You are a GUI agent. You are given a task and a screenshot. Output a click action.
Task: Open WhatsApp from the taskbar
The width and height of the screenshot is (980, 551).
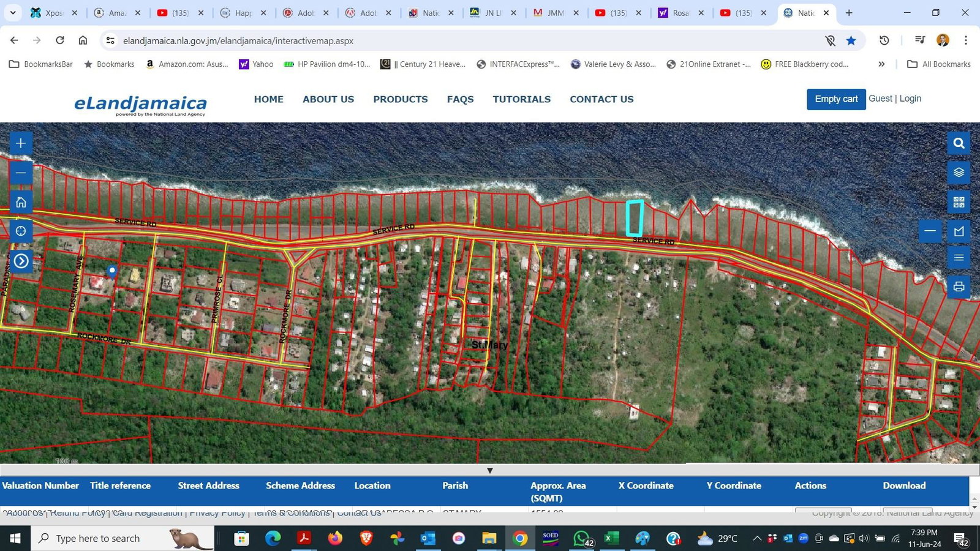coord(581,538)
